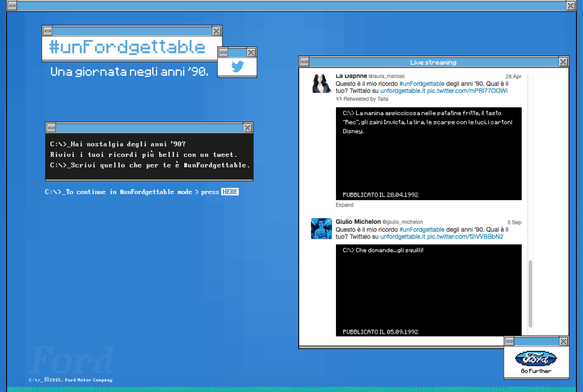Click 'Retweeted by Taita' text

(366, 99)
